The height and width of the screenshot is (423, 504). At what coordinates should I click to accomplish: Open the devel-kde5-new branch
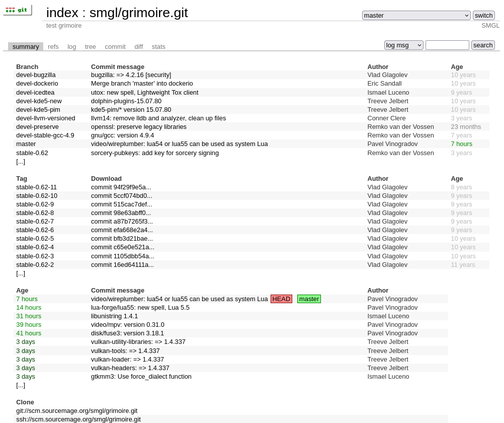pyautogui.click(x=39, y=101)
